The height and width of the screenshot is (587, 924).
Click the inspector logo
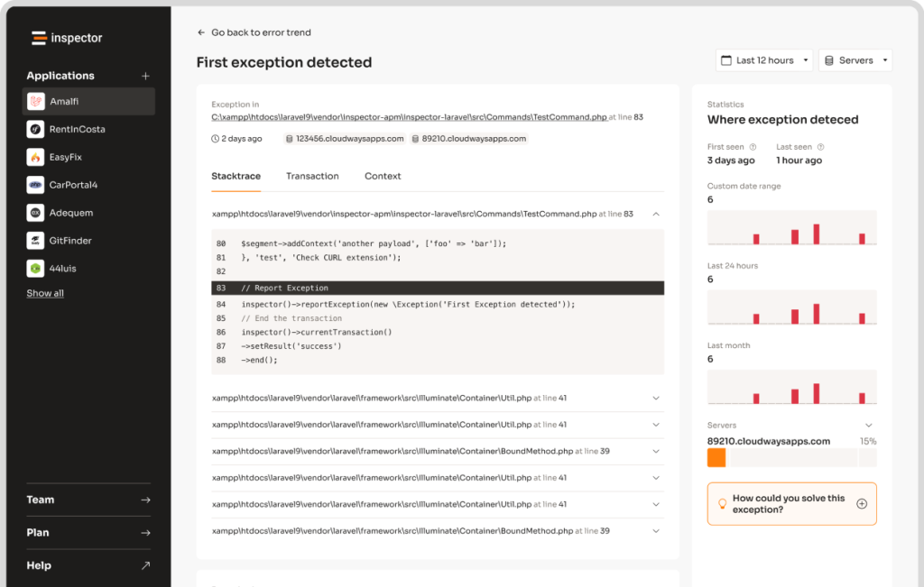(x=67, y=38)
